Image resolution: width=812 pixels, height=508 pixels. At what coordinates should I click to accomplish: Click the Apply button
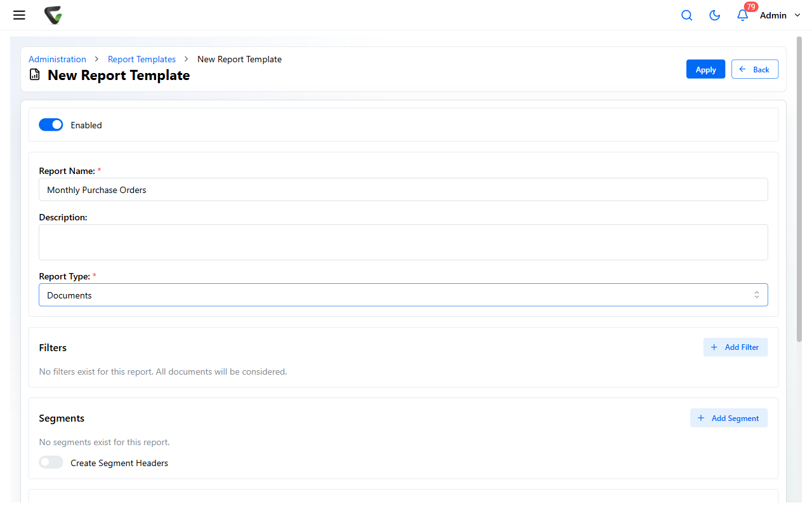coord(705,69)
